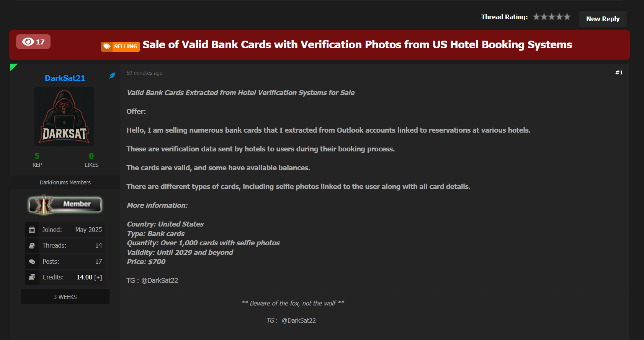
Task: Click the Credits coins icon
Action: 32,277
